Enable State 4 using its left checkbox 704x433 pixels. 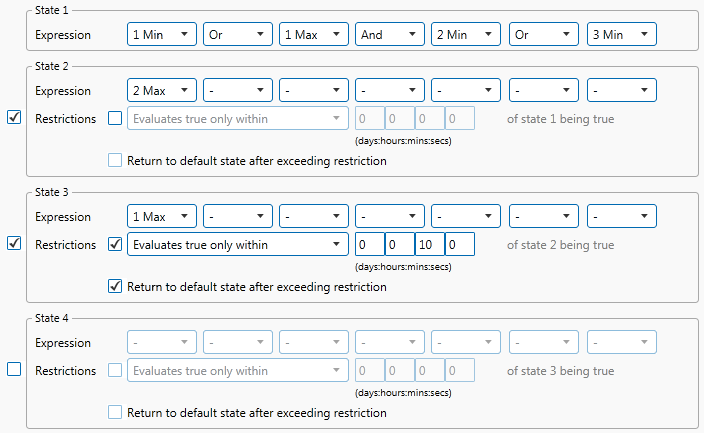tap(14, 369)
